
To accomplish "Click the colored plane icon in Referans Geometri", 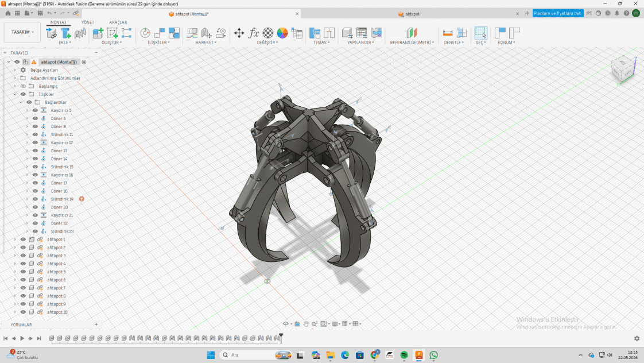I will (x=412, y=33).
